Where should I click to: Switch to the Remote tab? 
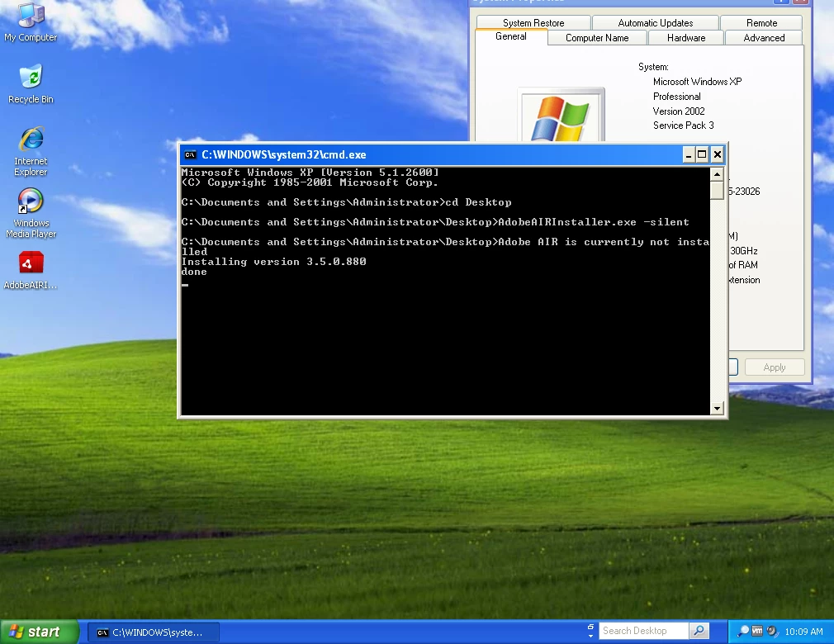[x=761, y=23]
